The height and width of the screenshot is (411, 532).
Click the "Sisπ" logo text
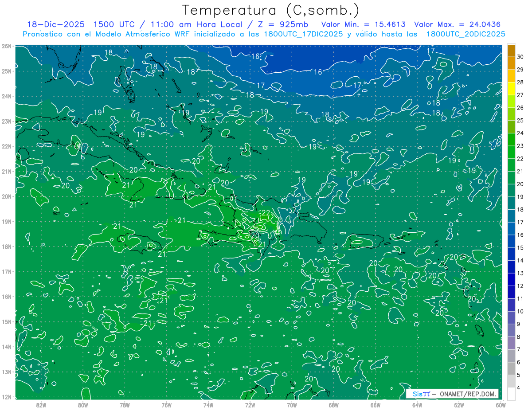point(421,394)
